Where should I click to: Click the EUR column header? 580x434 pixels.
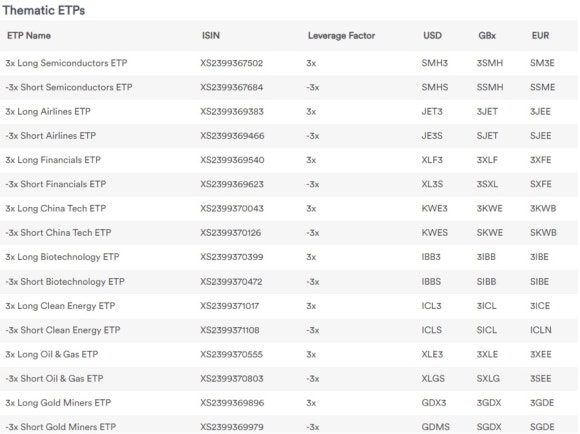click(x=540, y=36)
